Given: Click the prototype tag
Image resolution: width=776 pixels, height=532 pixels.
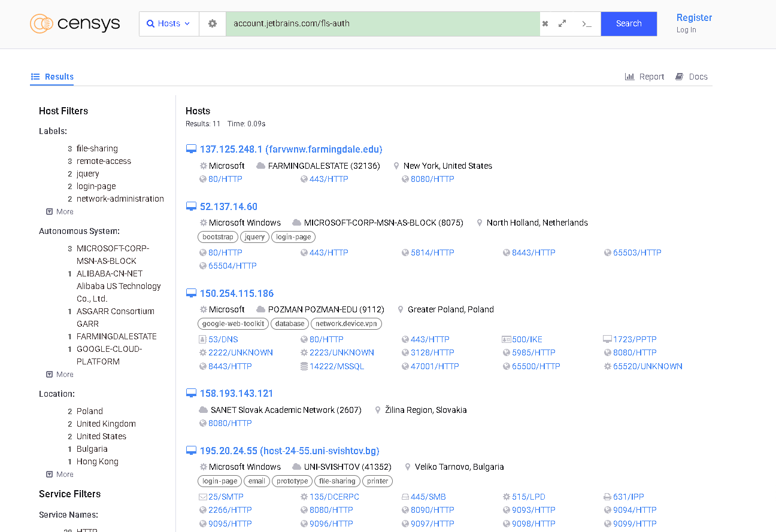Looking at the screenshot, I should [292, 481].
